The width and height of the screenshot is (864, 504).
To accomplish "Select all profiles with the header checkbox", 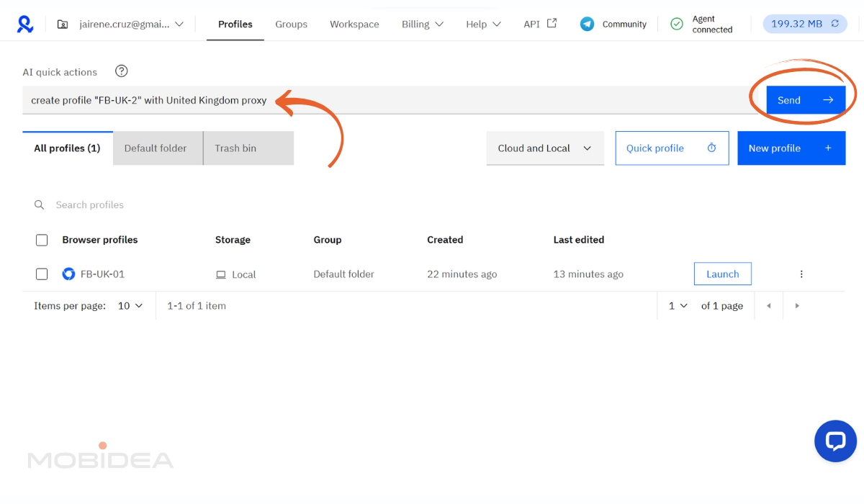I will click(x=41, y=240).
